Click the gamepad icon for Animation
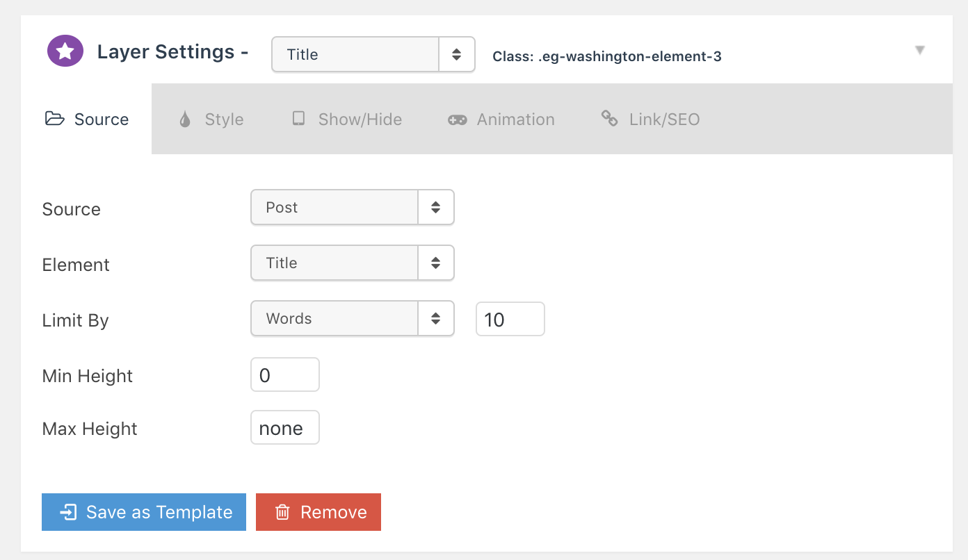The width and height of the screenshot is (968, 560). tap(457, 120)
